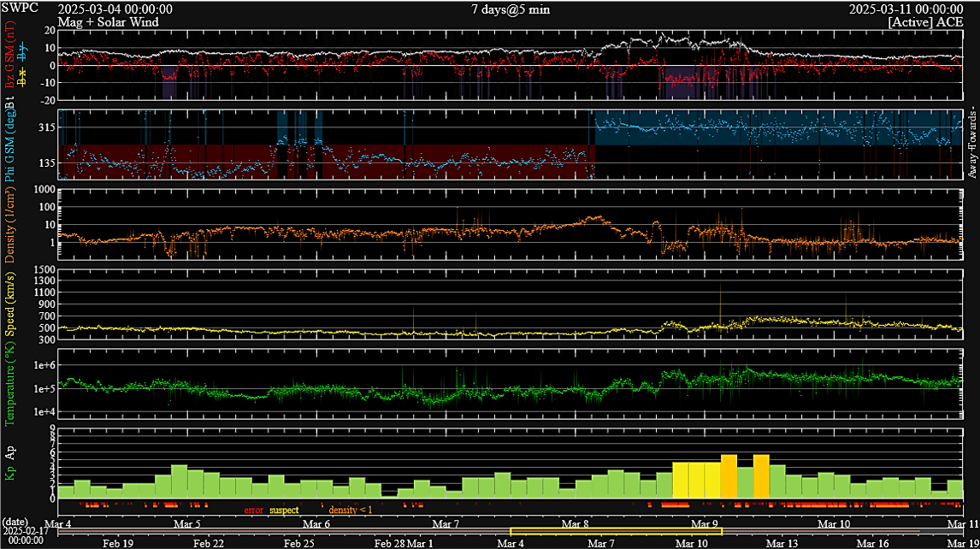Click the Mar 13 mark on bottom timeline
The height and width of the screenshot is (549, 980).
(781, 543)
